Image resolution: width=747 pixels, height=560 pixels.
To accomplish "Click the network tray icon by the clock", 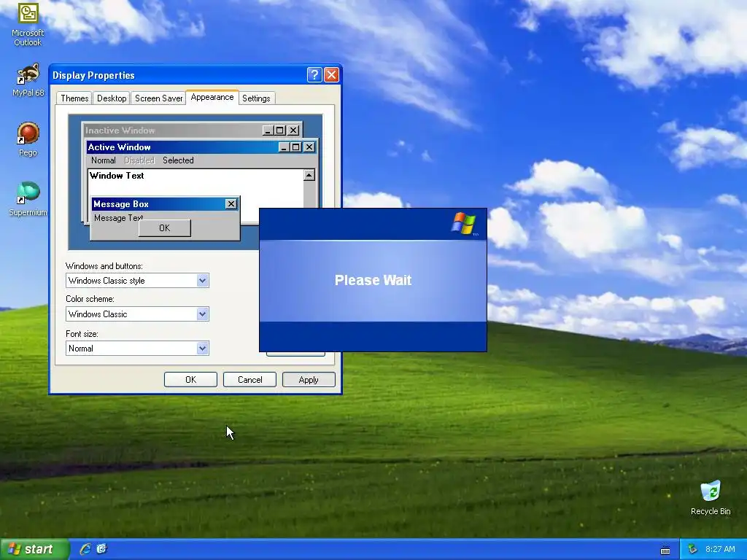I will click(693, 549).
